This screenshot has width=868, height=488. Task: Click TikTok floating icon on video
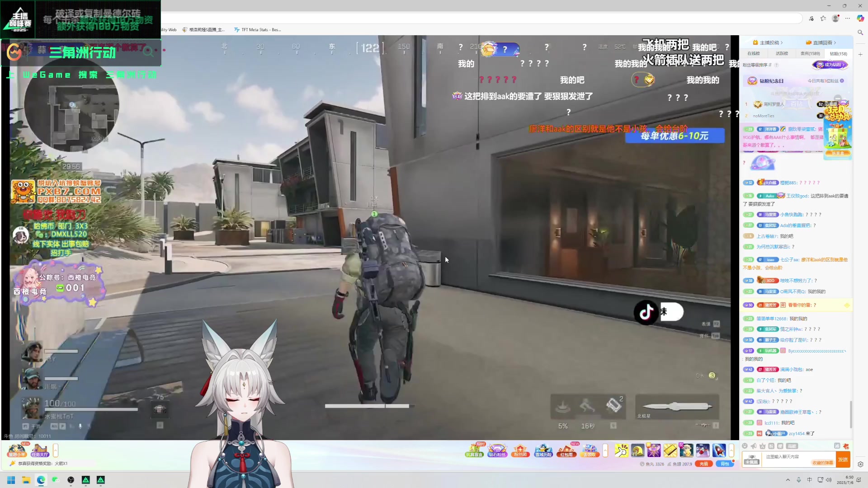[646, 312]
